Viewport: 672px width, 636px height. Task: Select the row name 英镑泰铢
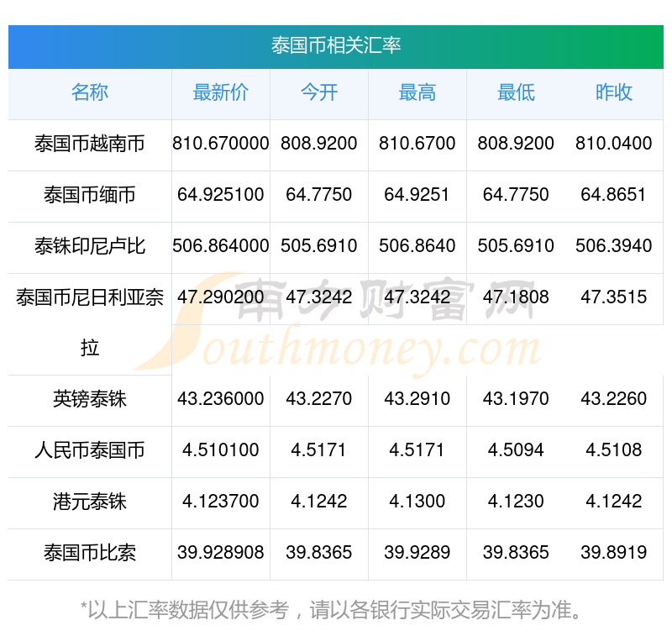[90, 399]
